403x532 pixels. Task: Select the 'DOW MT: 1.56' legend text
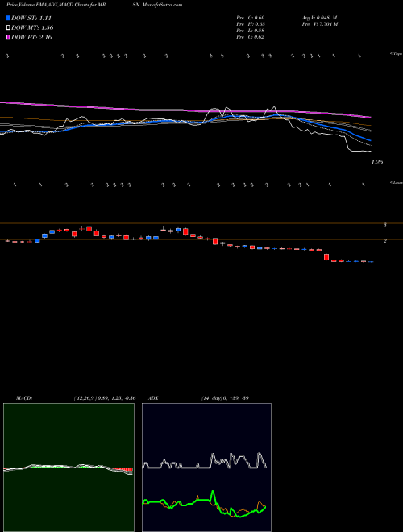32,27
